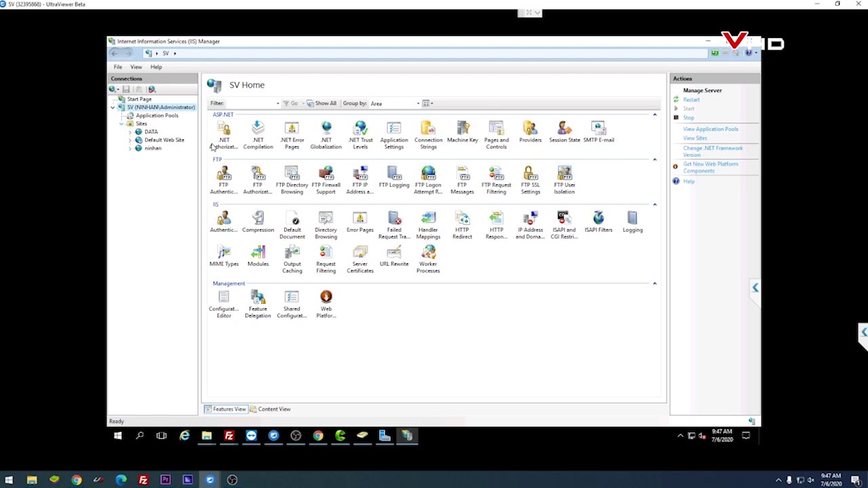868x488 pixels.
Task: Click Change .NET Framework Version link
Action: coord(713,151)
